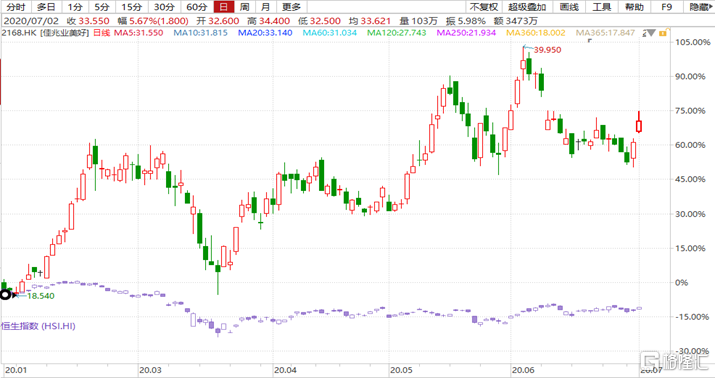Open the 更多 more periods dropdown

point(291,7)
